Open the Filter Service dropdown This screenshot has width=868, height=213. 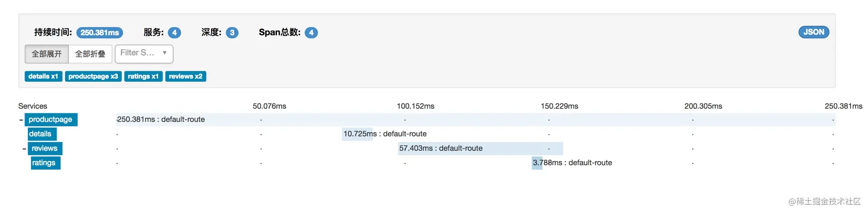[144, 54]
